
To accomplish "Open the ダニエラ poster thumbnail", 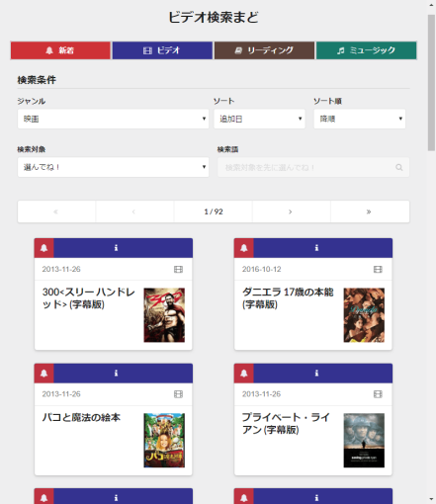I will (x=364, y=315).
